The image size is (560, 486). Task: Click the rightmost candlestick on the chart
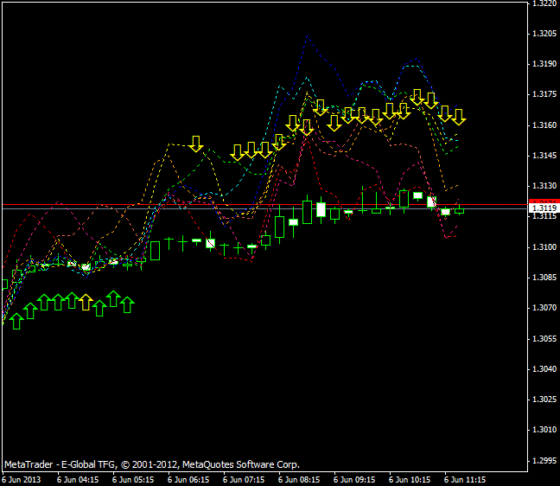click(459, 211)
